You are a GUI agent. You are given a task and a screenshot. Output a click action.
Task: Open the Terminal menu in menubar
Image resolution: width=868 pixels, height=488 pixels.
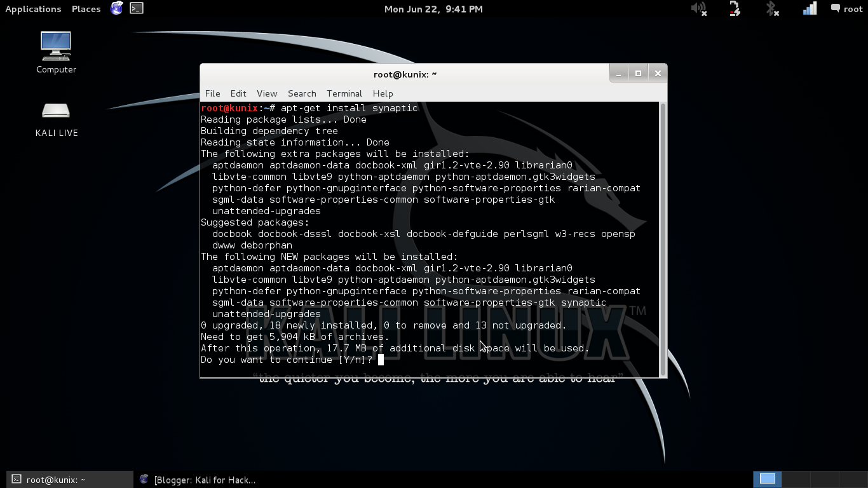pyautogui.click(x=344, y=93)
